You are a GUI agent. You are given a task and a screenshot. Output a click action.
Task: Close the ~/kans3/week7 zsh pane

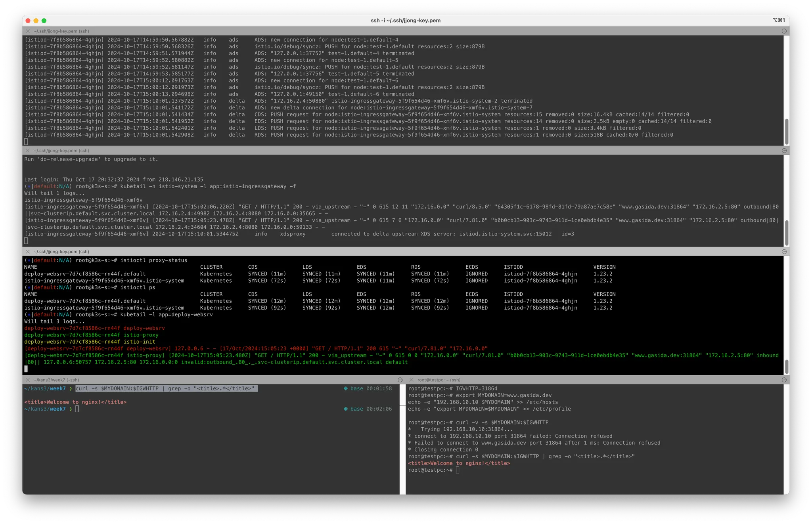point(28,380)
